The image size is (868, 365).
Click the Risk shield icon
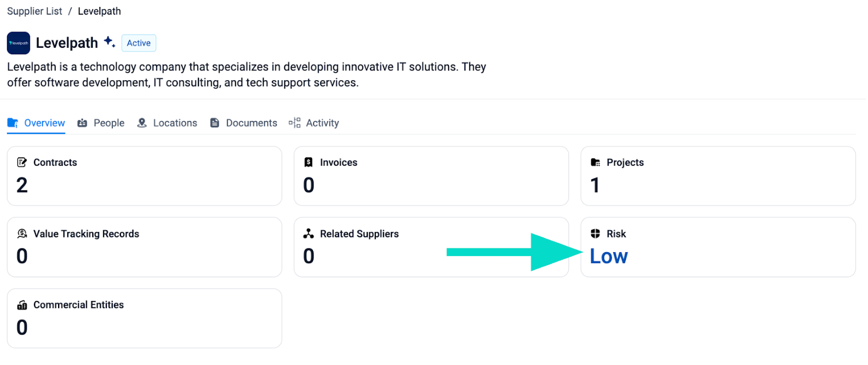click(x=595, y=234)
